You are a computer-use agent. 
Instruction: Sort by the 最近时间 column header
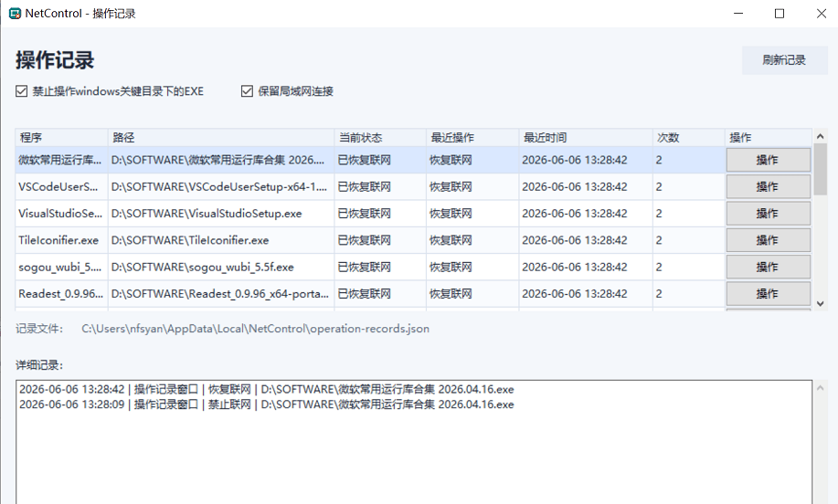point(586,138)
